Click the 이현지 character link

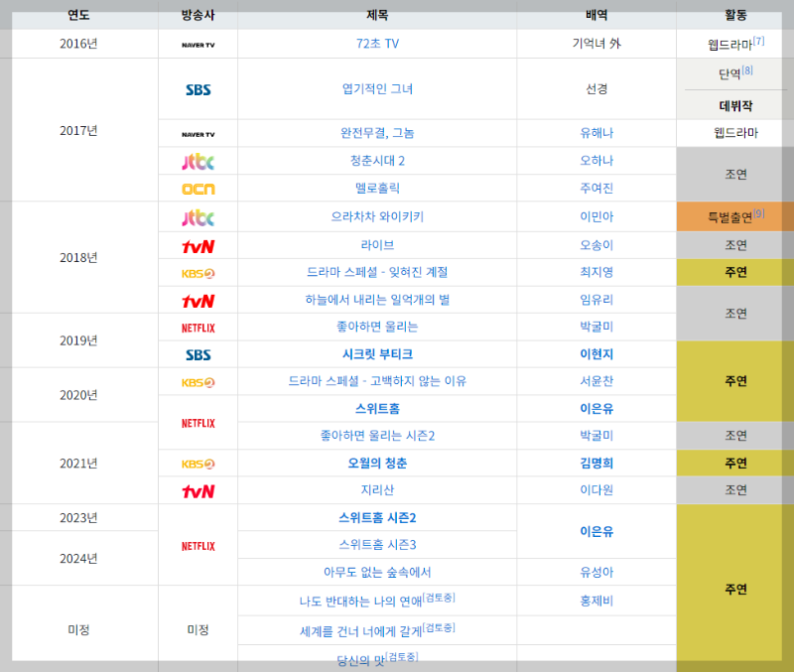(596, 354)
